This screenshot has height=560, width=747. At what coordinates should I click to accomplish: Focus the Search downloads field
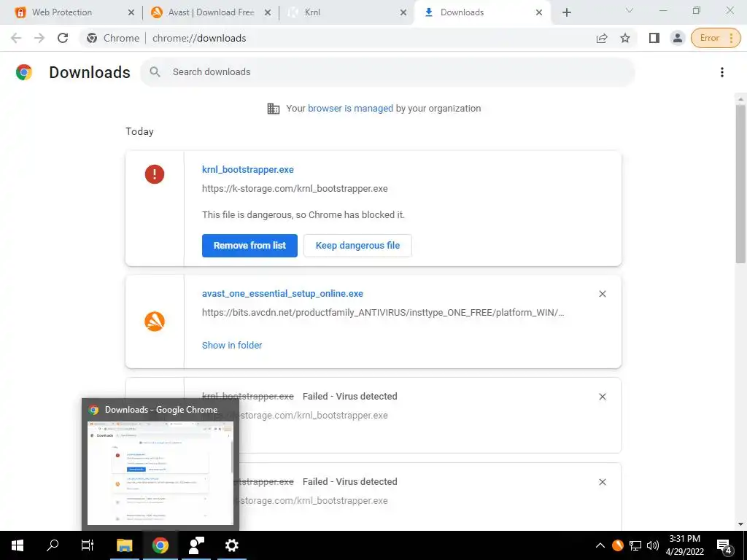click(387, 72)
